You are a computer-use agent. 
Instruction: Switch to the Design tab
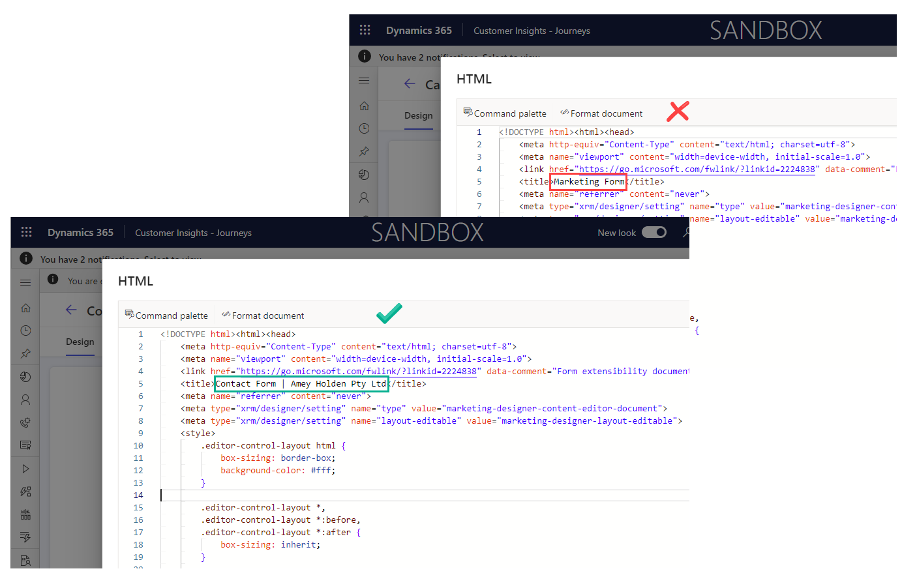80,342
